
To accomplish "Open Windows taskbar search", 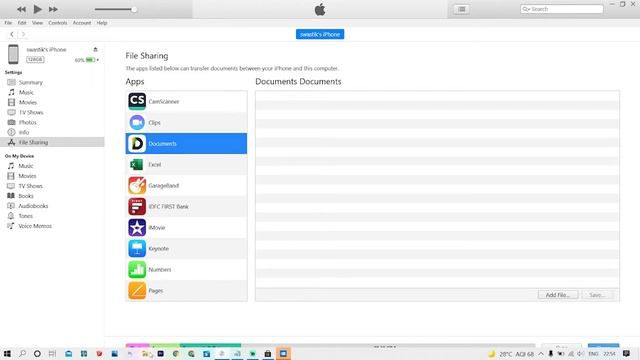I will pyautogui.click(x=22, y=353).
